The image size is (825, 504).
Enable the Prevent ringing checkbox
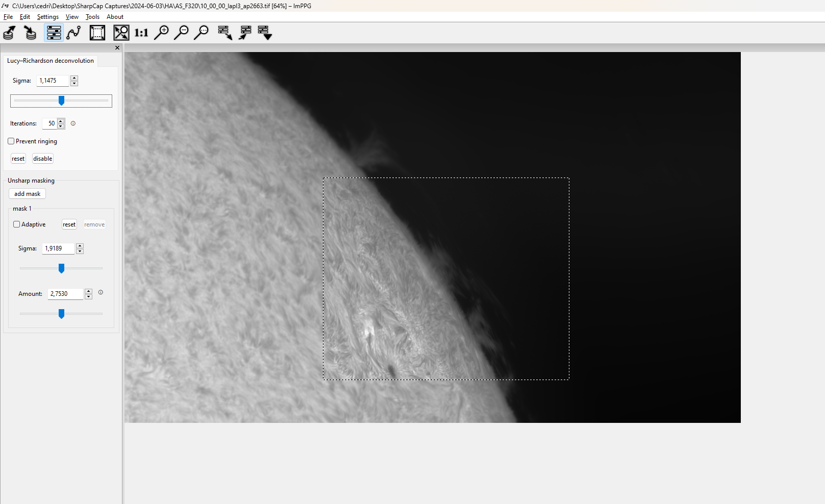(x=11, y=141)
